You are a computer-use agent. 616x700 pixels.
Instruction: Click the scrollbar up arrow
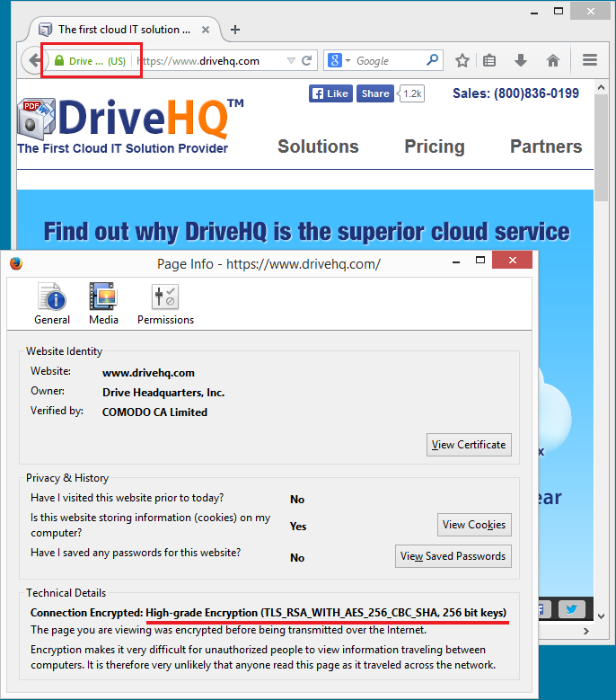(x=601, y=87)
